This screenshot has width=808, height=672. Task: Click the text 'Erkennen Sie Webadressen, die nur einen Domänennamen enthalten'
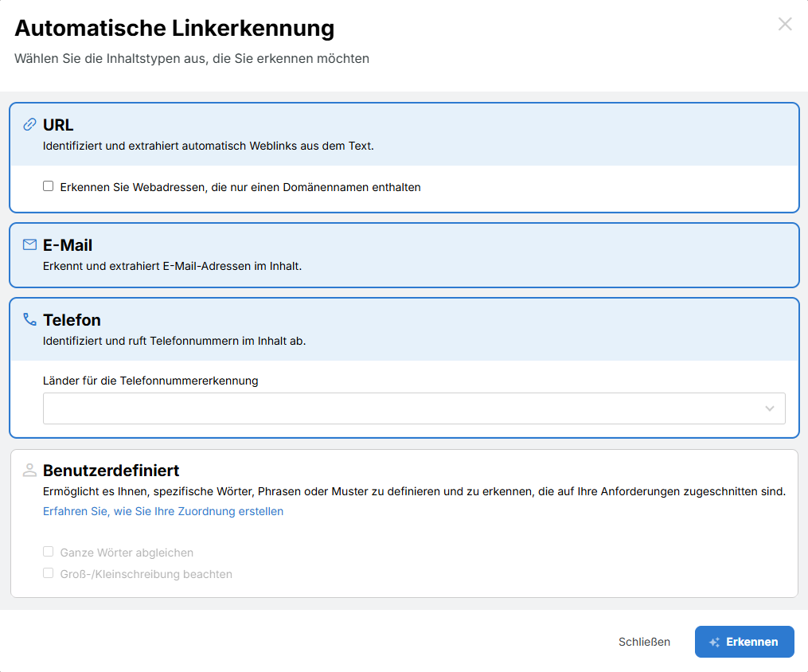tap(240, 187)
